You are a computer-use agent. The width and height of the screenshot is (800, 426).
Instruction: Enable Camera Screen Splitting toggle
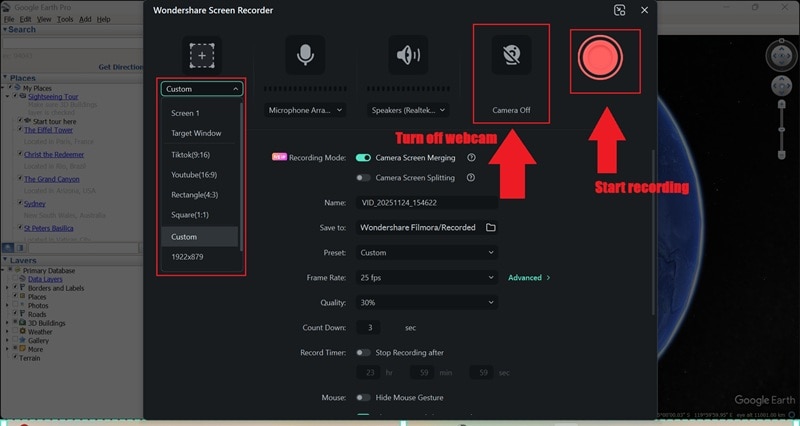click(x=363, y=178)
